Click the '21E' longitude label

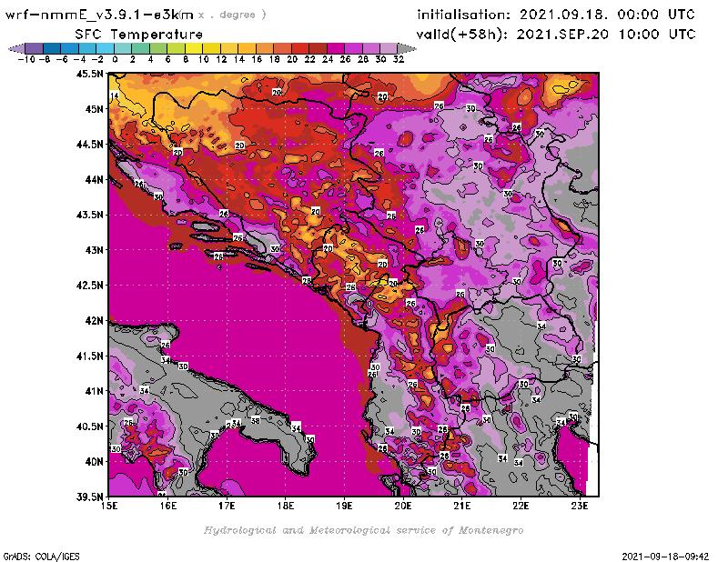(x=462, y=506)
